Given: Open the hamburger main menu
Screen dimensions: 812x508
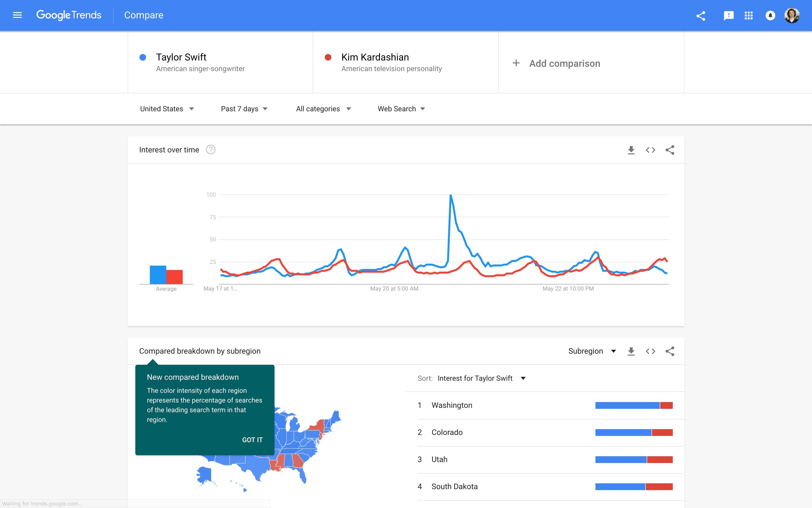Looking at the screenshot, I should 17,15.
